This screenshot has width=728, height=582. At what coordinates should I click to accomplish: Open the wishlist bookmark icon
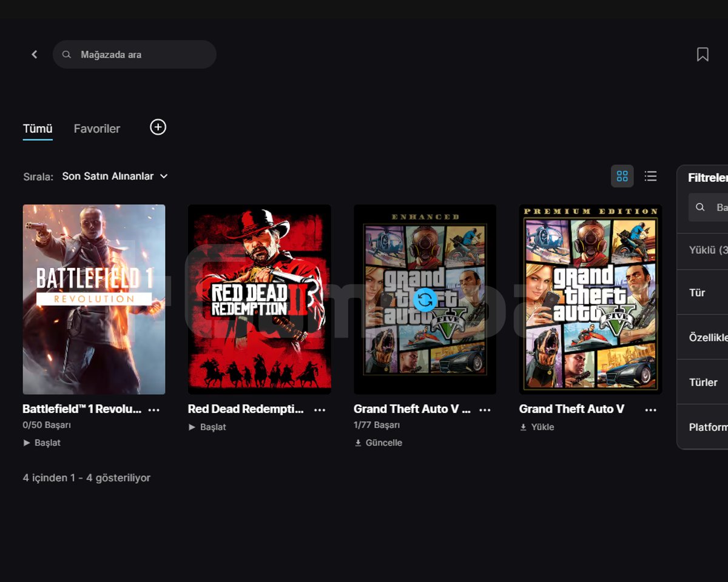(703, 55)
